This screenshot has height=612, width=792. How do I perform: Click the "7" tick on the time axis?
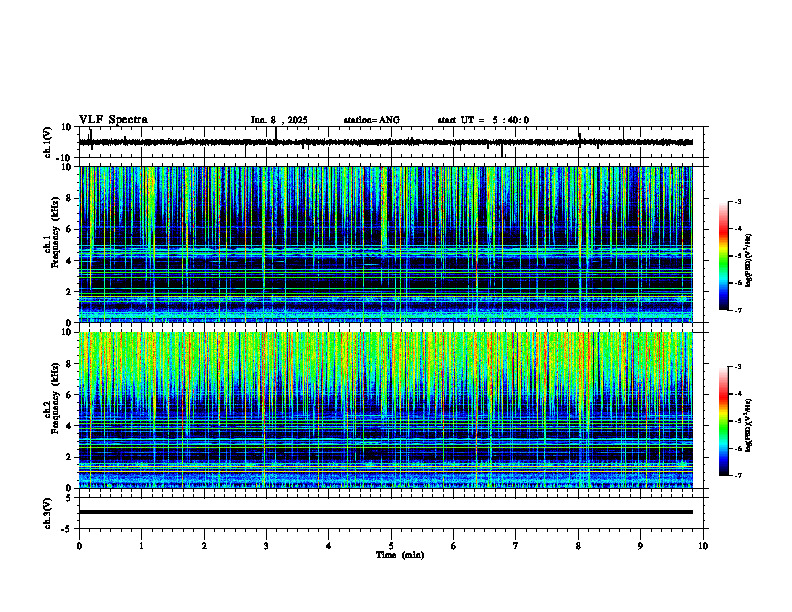coord(516,546)
